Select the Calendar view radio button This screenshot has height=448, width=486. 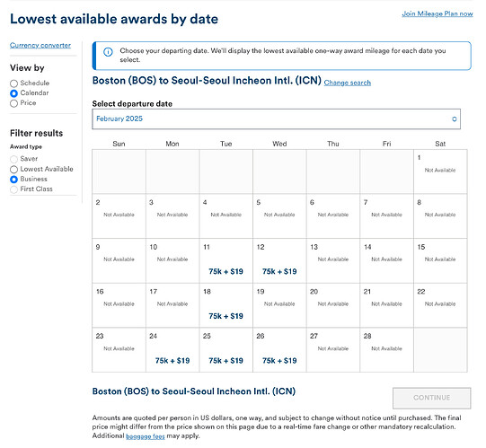13,93
